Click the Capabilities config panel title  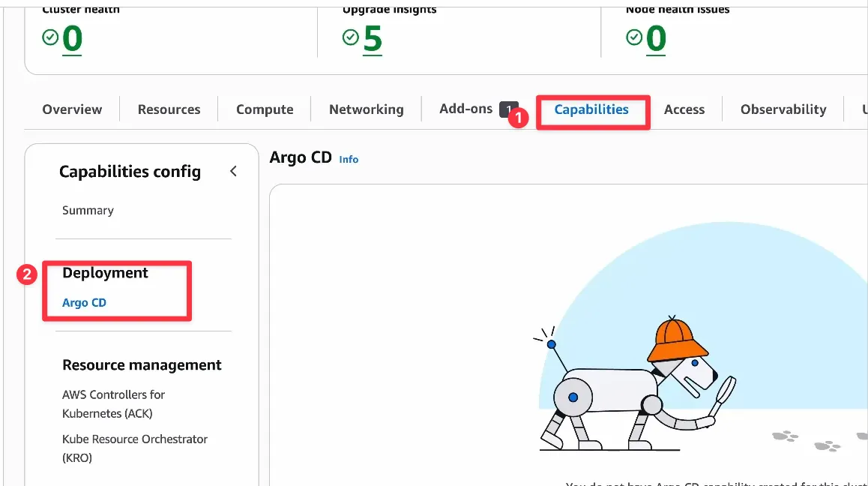coord(130,172)
